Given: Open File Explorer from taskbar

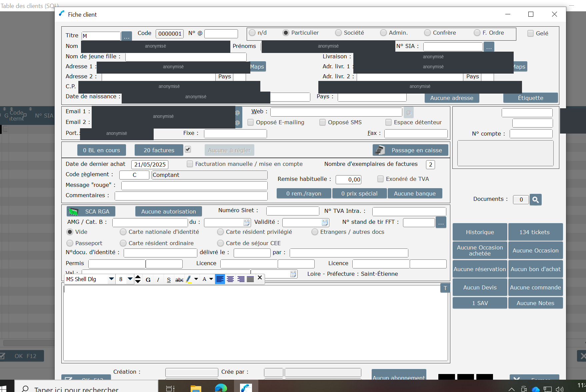Looking at the screenshot, I should (196, 388).
